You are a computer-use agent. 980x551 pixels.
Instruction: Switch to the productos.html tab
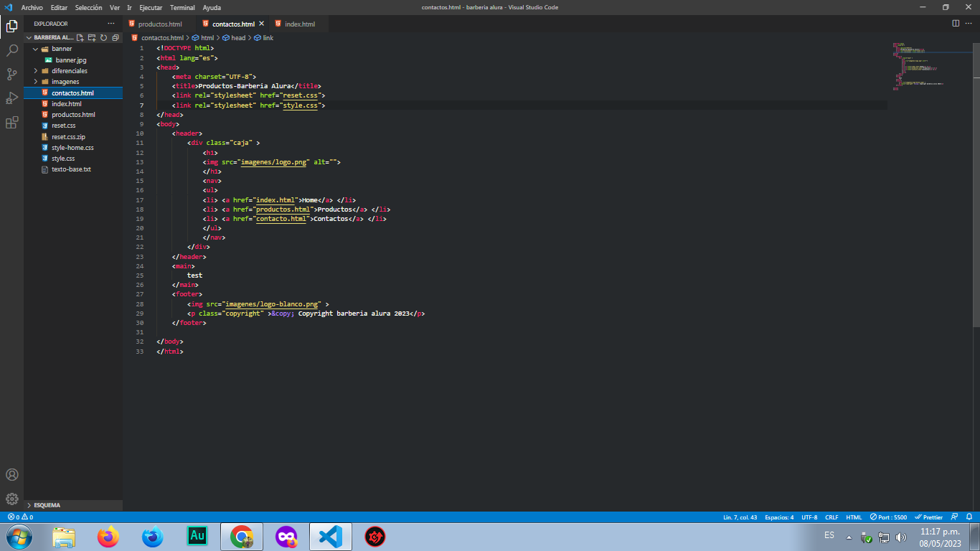click(x=159, y=24)
